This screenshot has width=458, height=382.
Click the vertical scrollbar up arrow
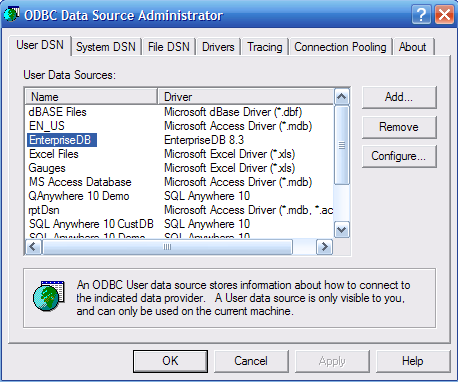[342, 97]
